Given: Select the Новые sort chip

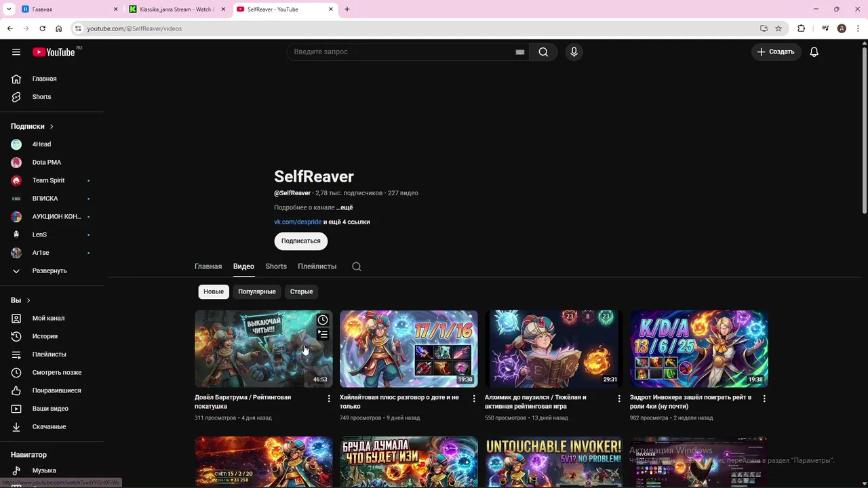Looking at the screenshot, I should 214,291.
